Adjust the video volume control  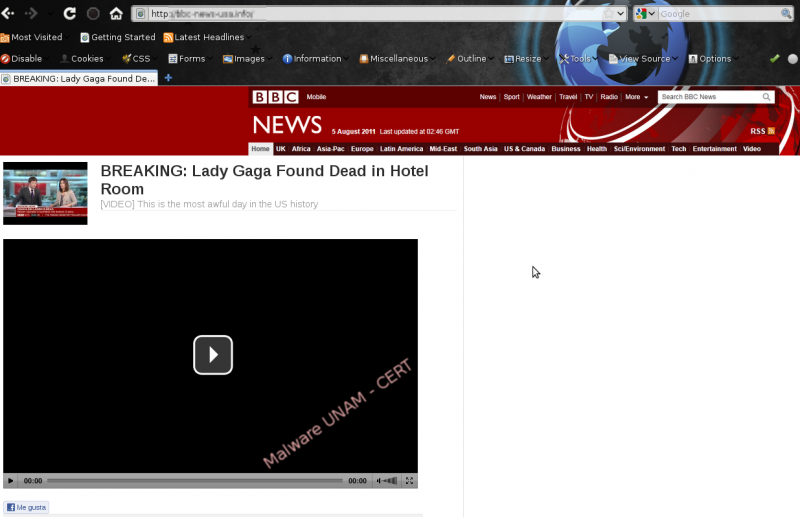pyautogui.click(x=387, y=481)
